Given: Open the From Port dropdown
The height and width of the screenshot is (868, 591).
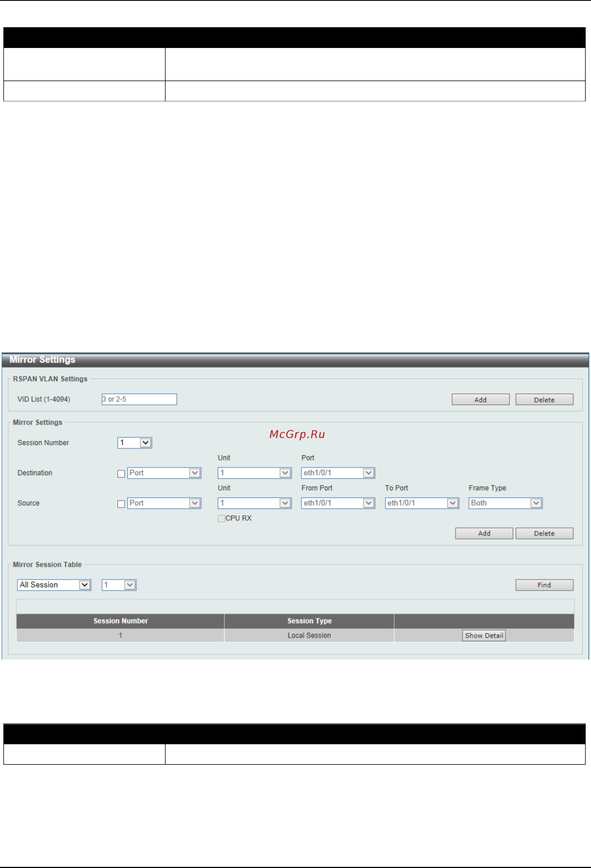Looking at the screenshot, I should [x=338, y=503].
